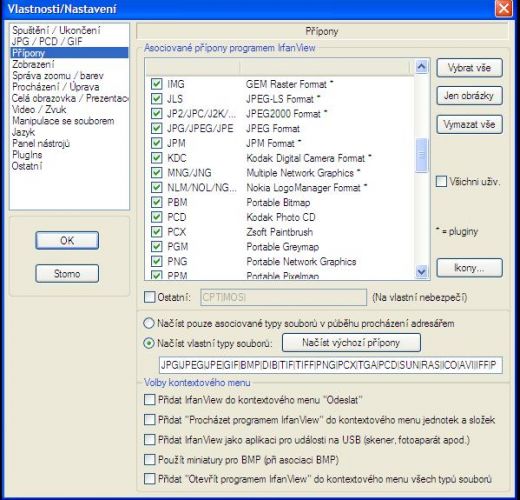Open the Ikony... dialog button
The width and height of the screenshot is (520, 500).
click(x=469, y=268)
